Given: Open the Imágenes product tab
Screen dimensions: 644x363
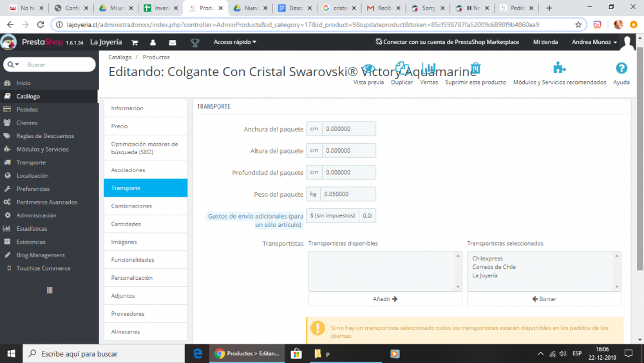Looking at the screenshot, I should click(146, 242).
